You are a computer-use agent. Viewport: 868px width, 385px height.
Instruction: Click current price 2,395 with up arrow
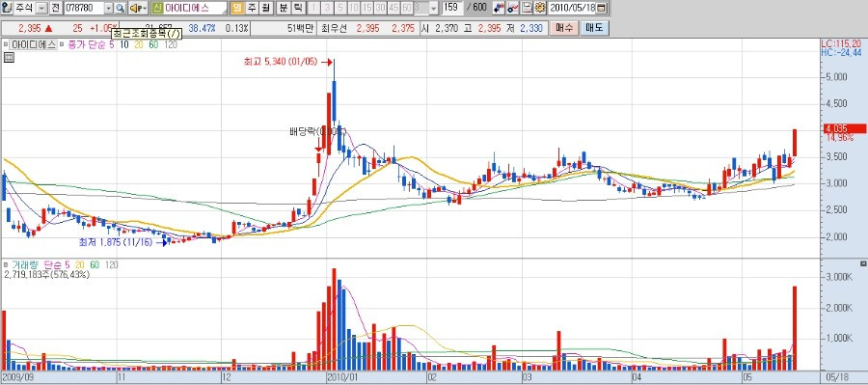tap(36, 28)
